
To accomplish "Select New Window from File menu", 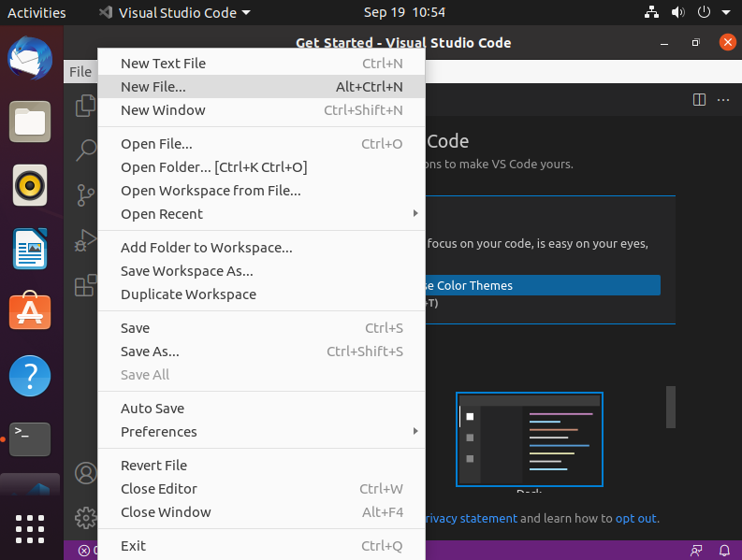I will (261, 110).
